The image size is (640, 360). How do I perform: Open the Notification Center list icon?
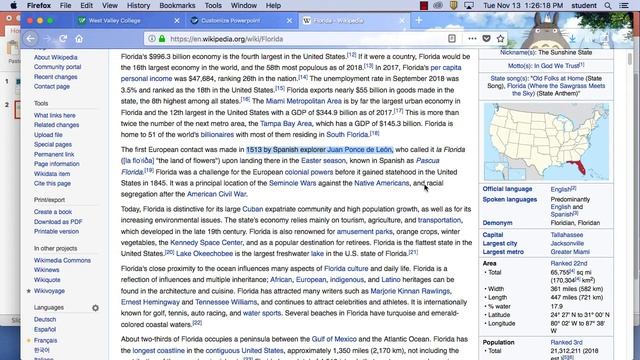coord(624,6)
